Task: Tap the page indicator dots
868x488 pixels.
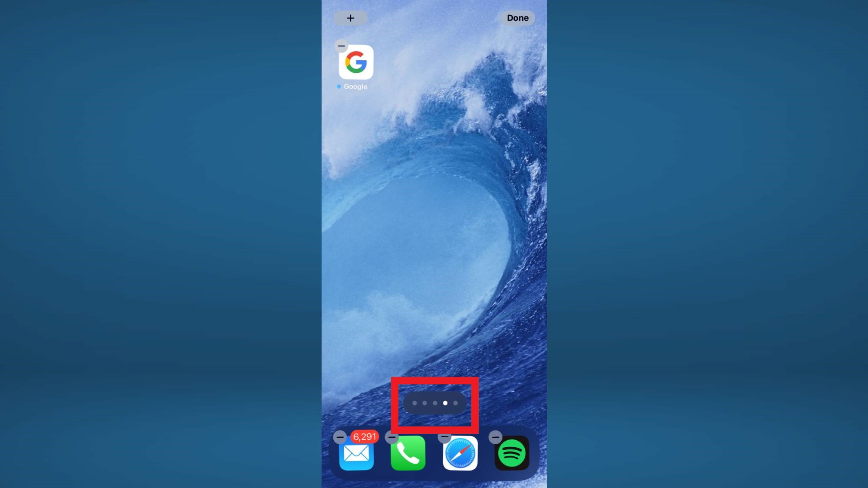Action: point(434,403)
